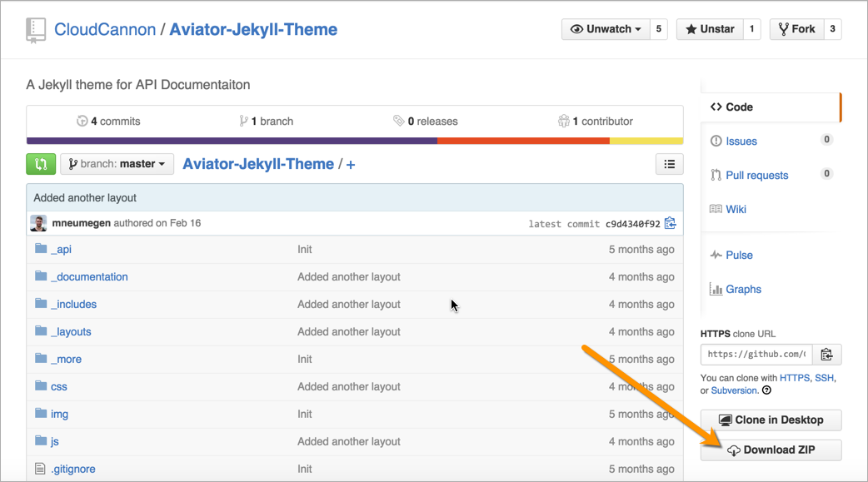Click the language color bar
This screenshot has width=868, height=482.
coord(354,141)
